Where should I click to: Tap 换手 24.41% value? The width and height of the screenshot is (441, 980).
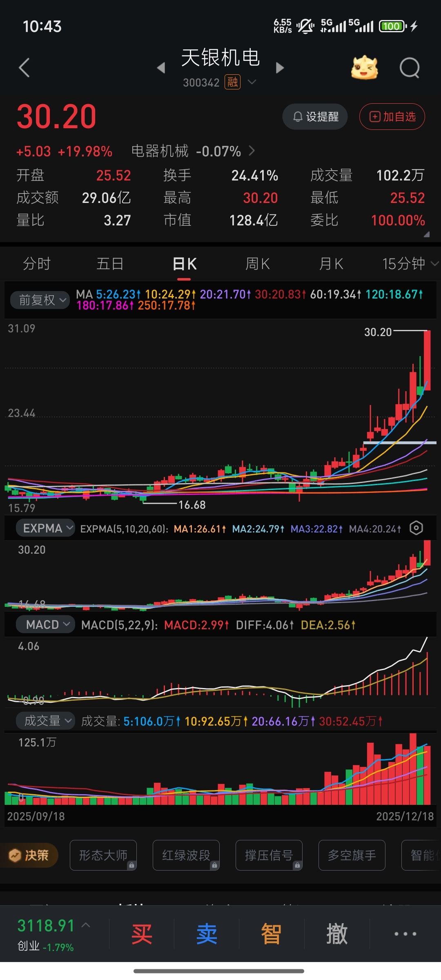(254, 176)
